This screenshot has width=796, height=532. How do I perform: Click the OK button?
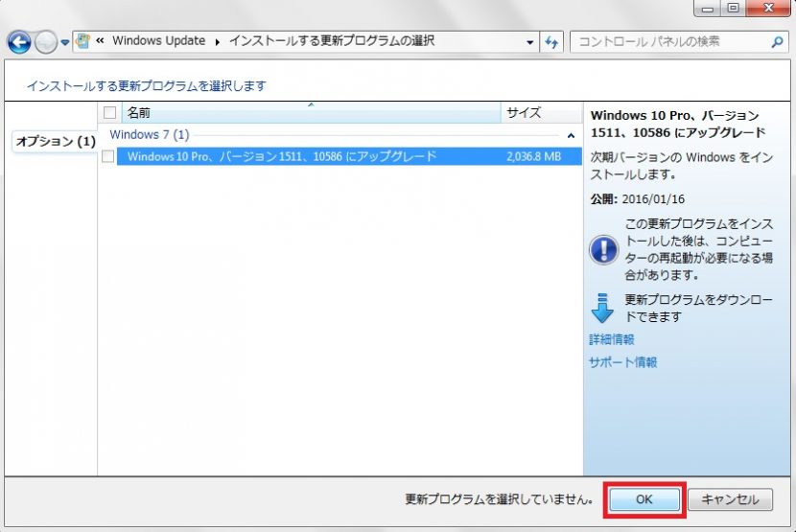tap(644, 499)
